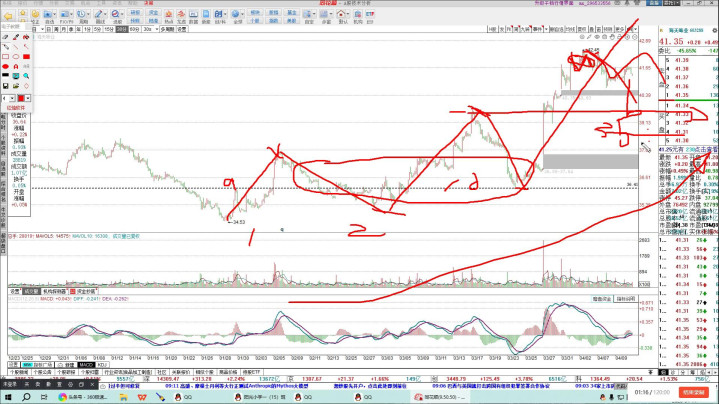Click the red house default-layout toolbar icon
This screenshot has height=404, width=719.
(x=341, y=14)
